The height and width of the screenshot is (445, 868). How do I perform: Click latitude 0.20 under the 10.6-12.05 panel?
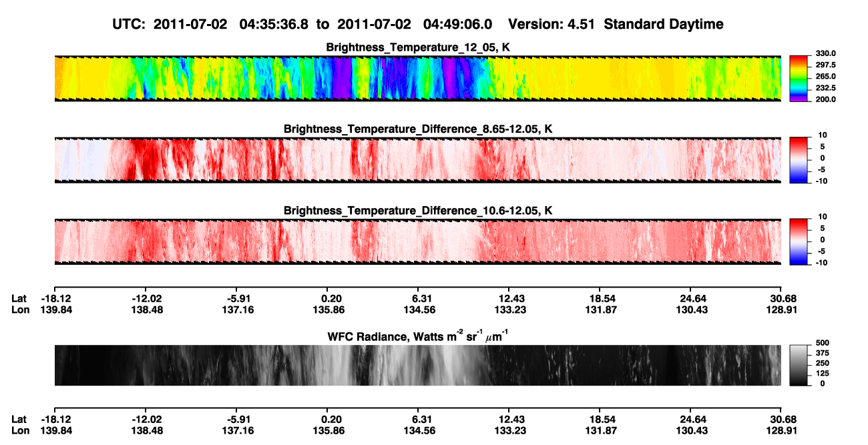332,298
